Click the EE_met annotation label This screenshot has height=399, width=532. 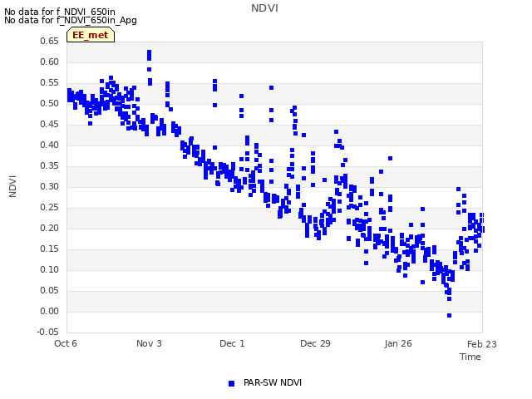91,35
